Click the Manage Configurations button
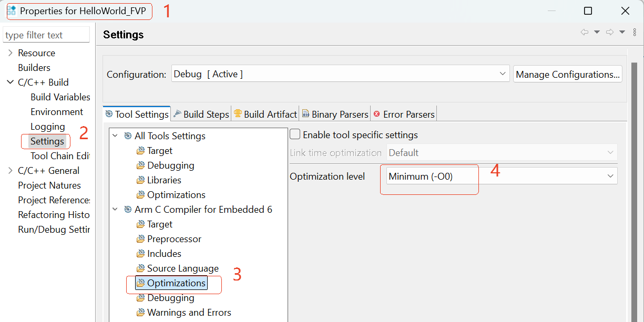Image resolution: width=644 pixels, height=322 pixels. 568,74
